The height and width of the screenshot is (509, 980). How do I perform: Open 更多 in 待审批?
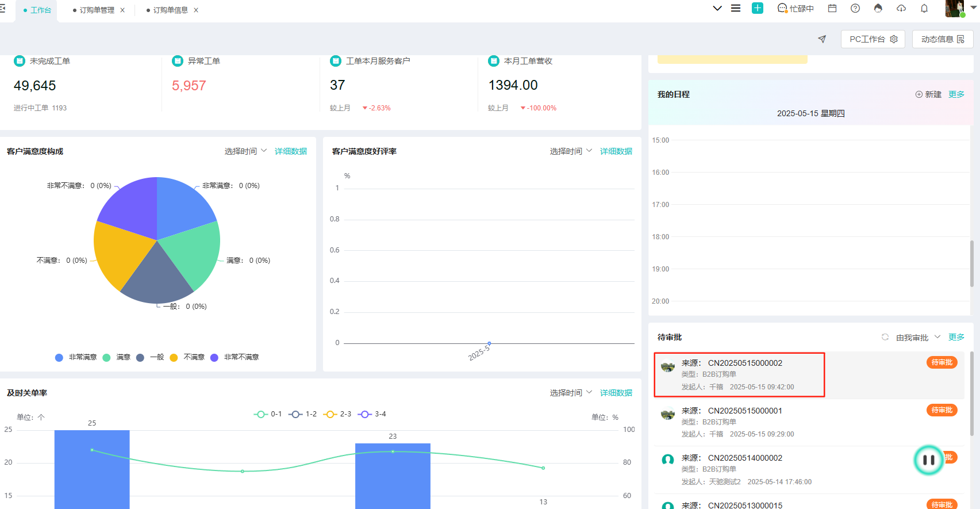pos(956,337)
